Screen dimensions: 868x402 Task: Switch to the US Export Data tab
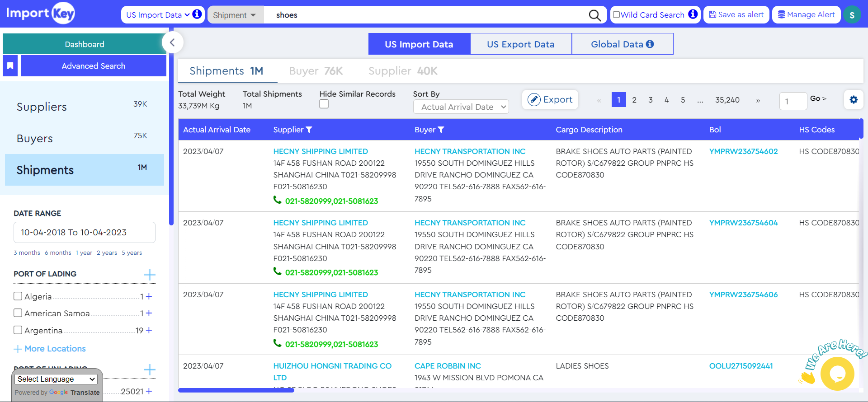pyautogui.click(x=520, y=44)
